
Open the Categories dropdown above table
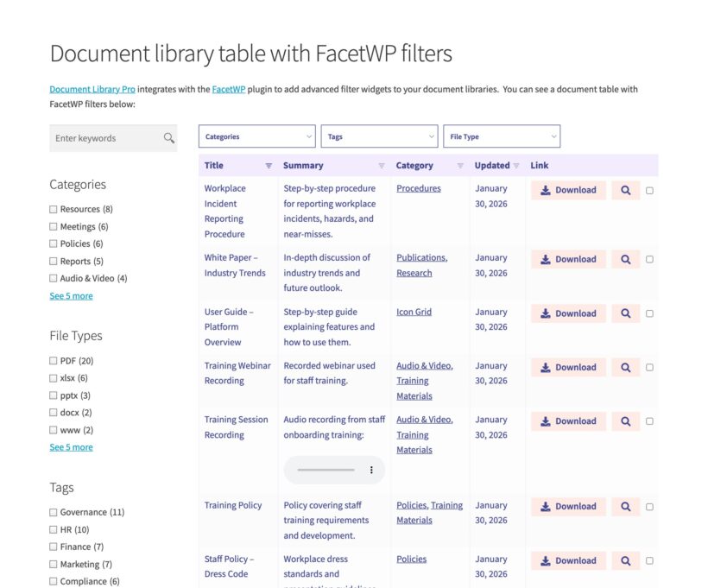pyautogui.click(x=257, y=136)
